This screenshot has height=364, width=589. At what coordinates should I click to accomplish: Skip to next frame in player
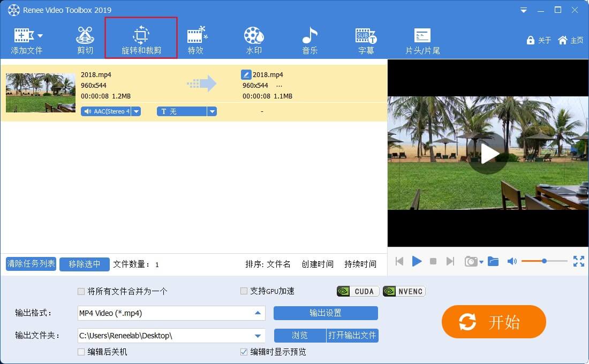coord(450,261)
